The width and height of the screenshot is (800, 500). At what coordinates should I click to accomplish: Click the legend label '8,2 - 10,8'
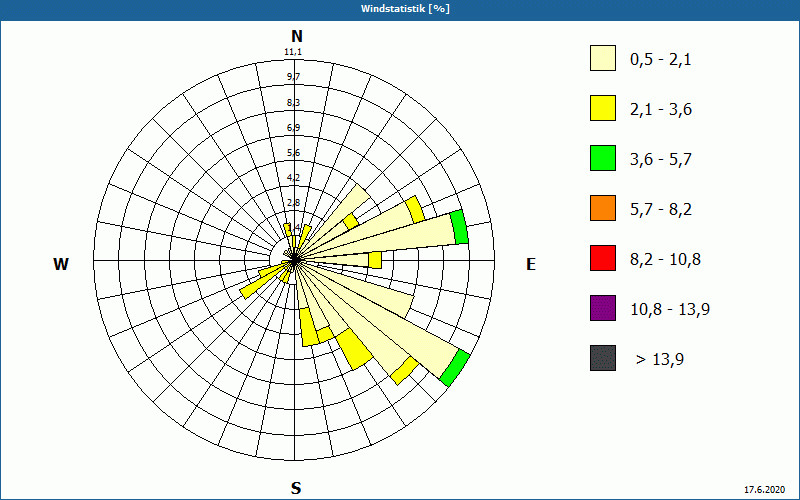[x=665, y=260]
